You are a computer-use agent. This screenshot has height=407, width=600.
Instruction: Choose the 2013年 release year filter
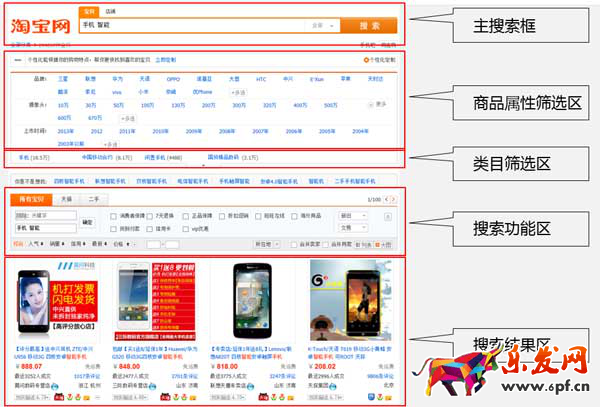click(65, 131)
